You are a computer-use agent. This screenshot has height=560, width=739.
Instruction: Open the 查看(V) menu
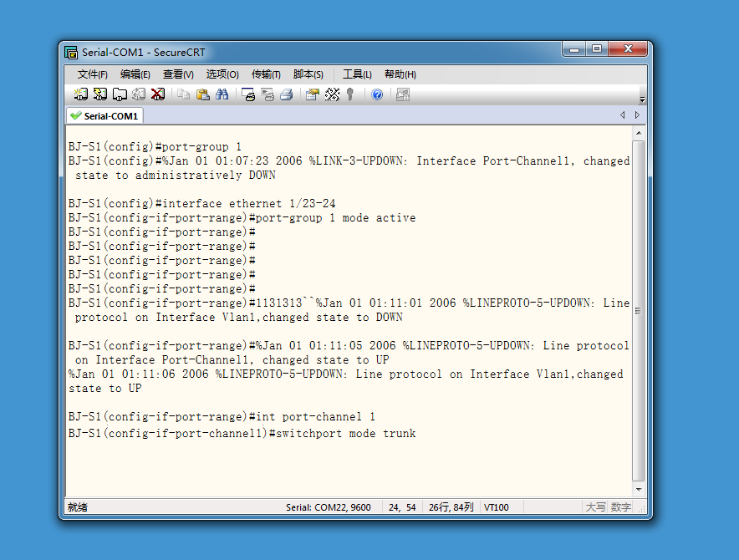(178, 74)
